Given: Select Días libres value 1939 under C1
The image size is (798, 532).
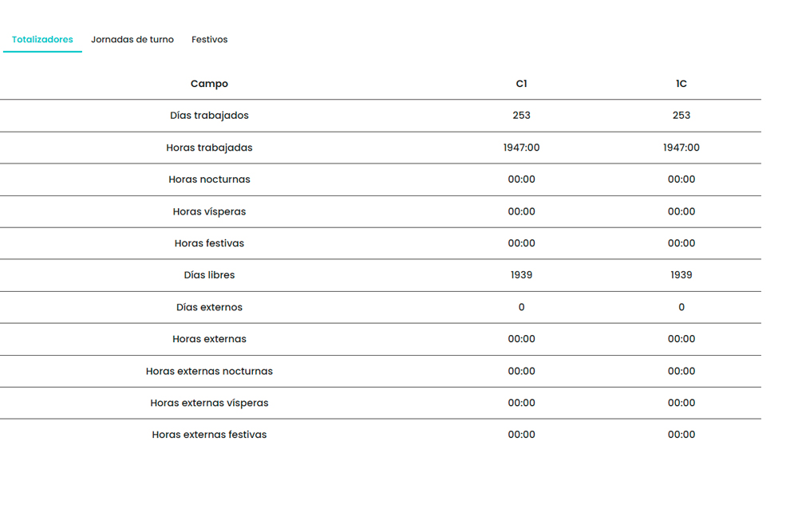Looking at the screenshot, I should [x=521, y=275].
